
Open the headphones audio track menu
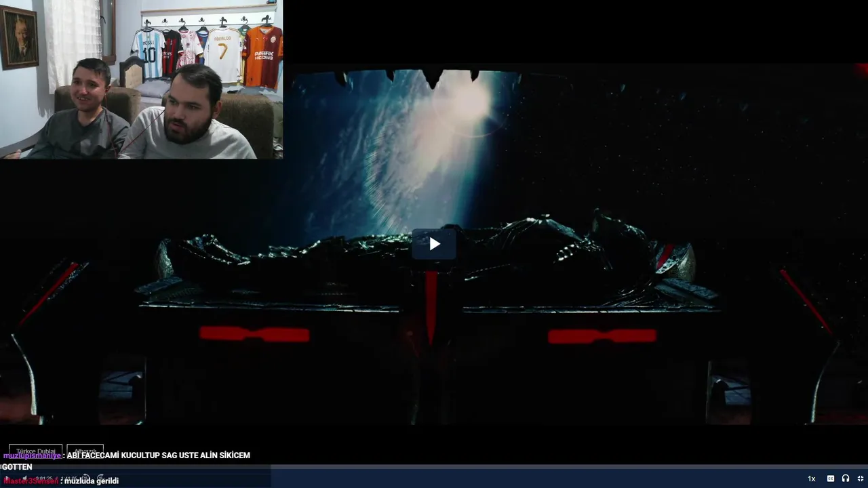[x=846, y=479]
